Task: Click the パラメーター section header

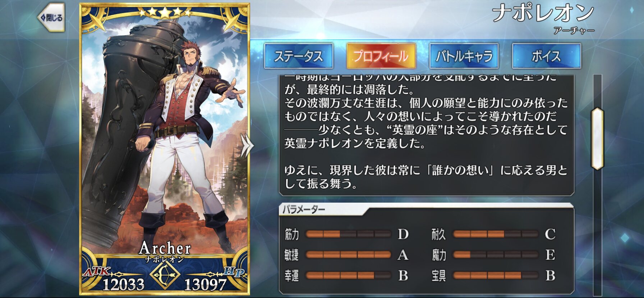Action: tap(304, 209)
